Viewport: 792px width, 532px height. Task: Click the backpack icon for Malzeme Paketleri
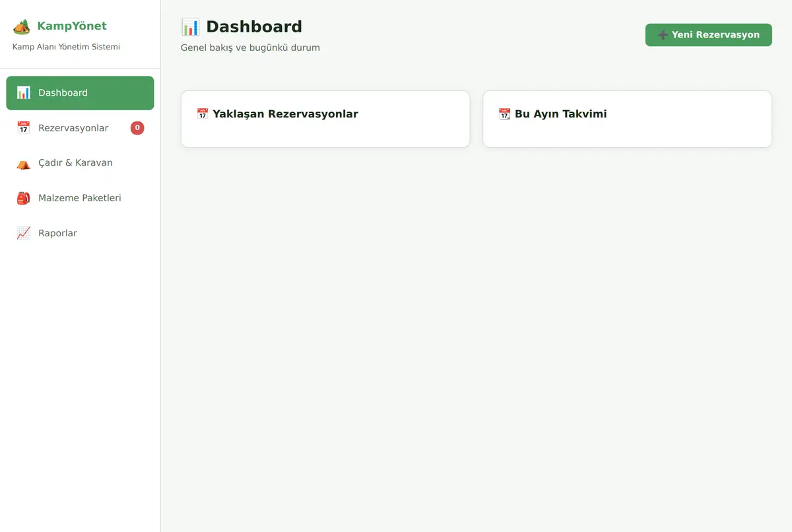tap(23, 198)
